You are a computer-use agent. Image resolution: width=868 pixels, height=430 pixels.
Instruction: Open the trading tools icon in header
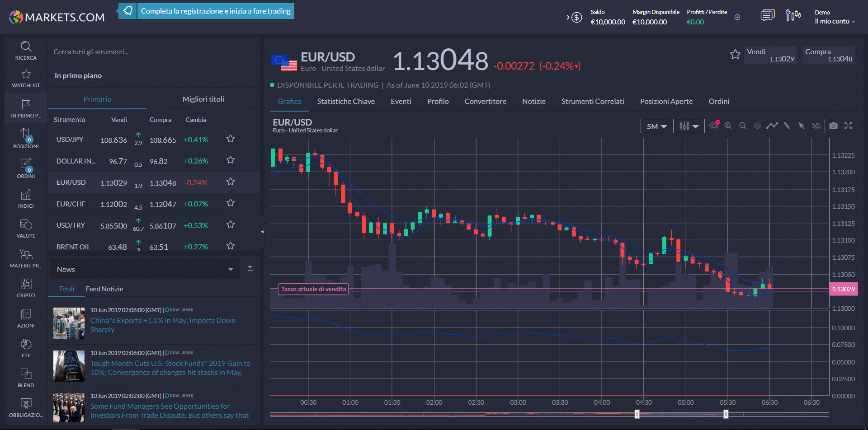[x=793, y=16]
